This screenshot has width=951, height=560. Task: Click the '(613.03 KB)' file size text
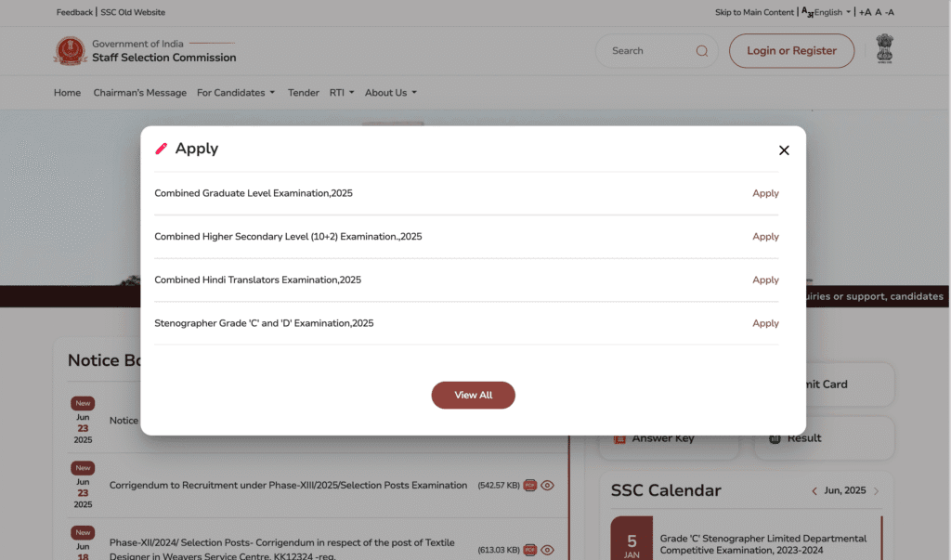(499, 550)
